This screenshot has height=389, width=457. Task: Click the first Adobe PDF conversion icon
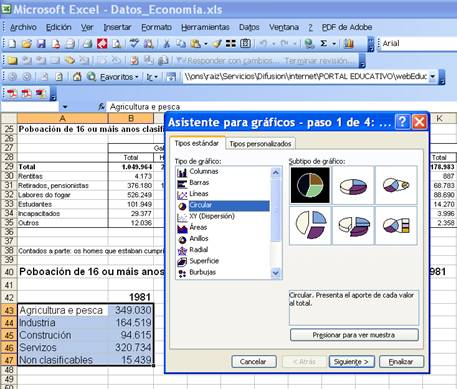12,94
